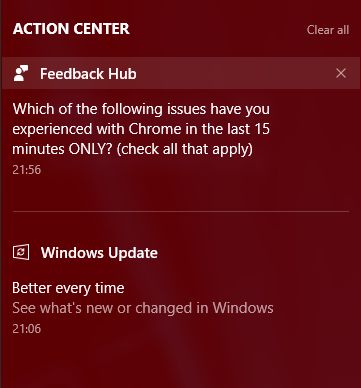Click the Windows Update refresh icon

tap(21, 252)
